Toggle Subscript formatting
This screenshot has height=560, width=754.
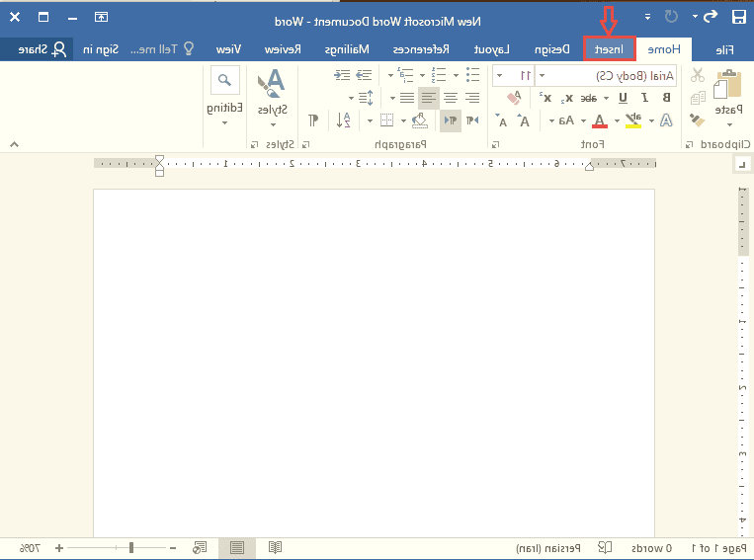click(x=568, y=99)
